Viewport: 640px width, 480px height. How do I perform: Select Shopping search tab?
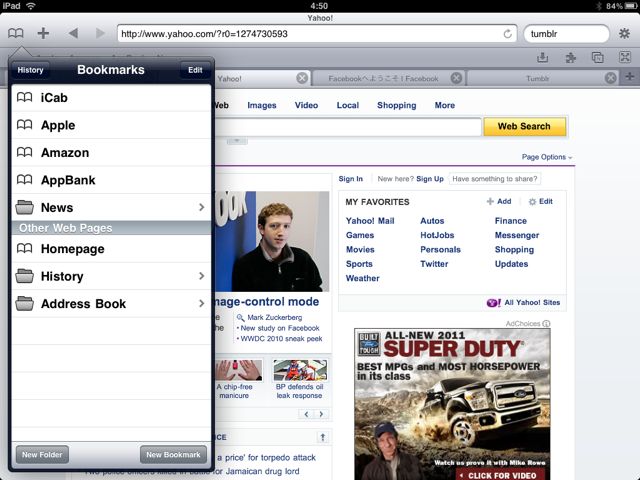point(396,105)
